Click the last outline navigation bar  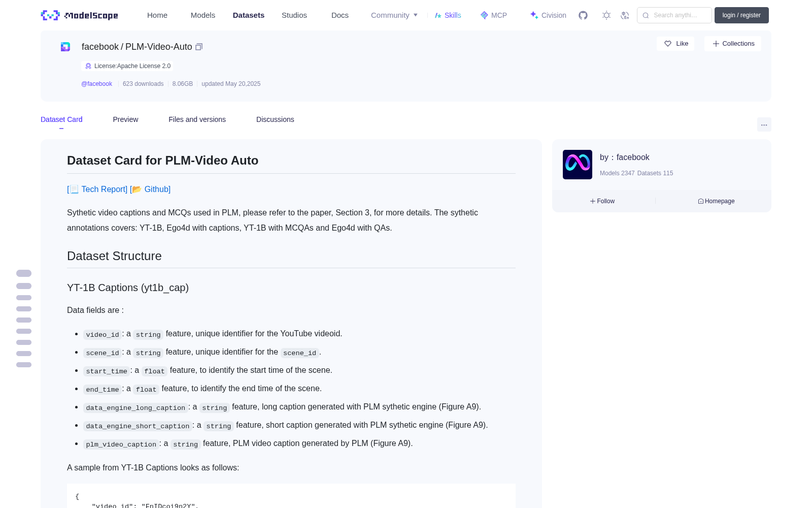coord(24,365)
